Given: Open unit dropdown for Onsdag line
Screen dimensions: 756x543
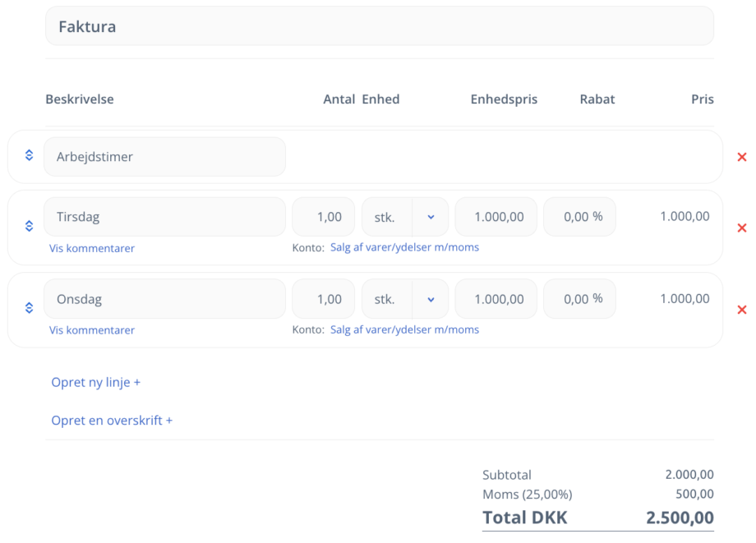Looking at the screenshot, I should click(431, 300).
